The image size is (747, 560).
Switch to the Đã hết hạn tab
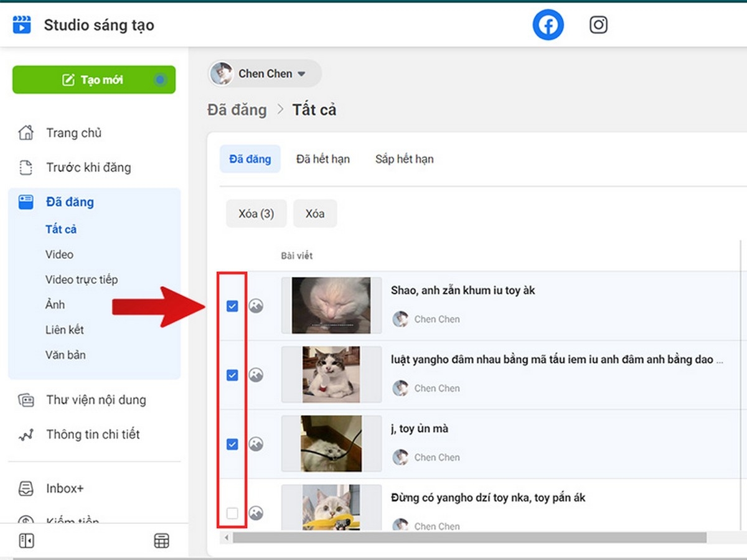(322, 159)
